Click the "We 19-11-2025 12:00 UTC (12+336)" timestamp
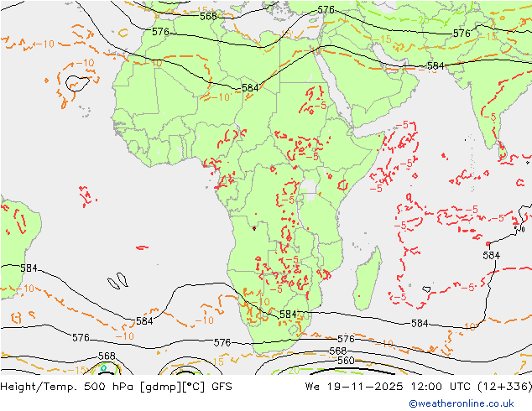This screenshot has width=532, height=411. [419, 387]
